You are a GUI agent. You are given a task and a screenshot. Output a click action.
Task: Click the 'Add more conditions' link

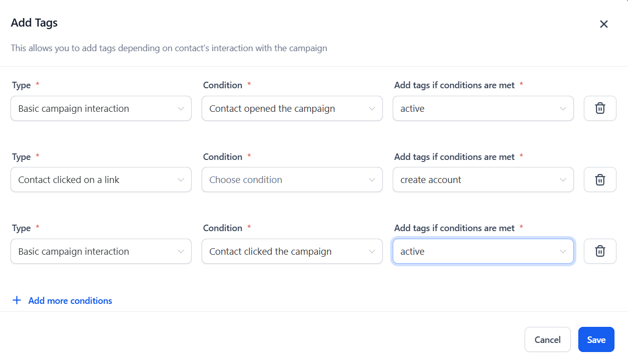tap(70, 301)
